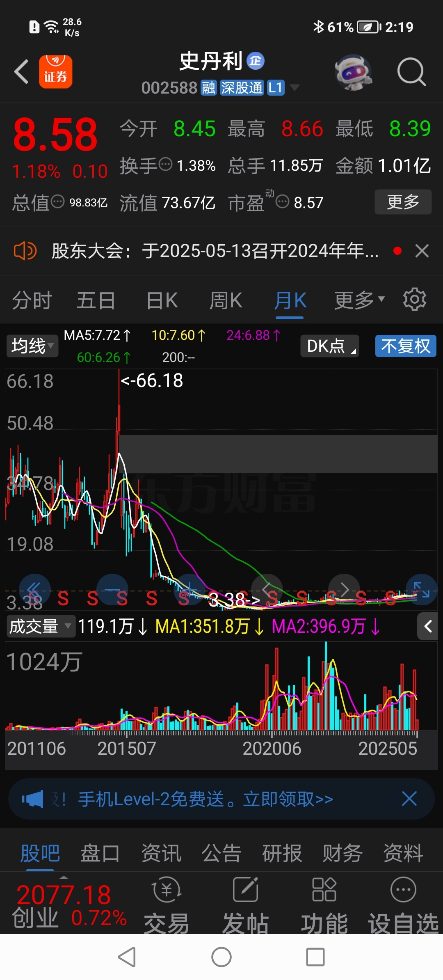Collapse the volume indicator side arrow
This screenshot has width=443, height=980.
[x=427, y=626]
